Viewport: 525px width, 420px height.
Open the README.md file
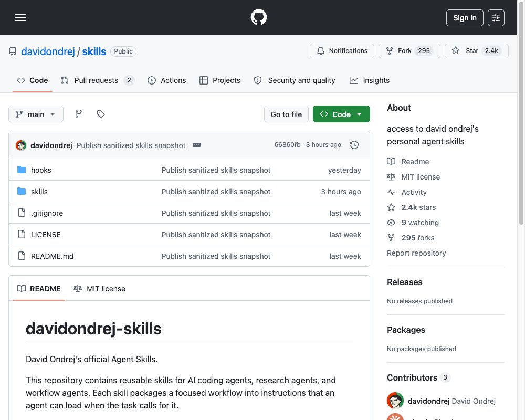coord(52,256)
